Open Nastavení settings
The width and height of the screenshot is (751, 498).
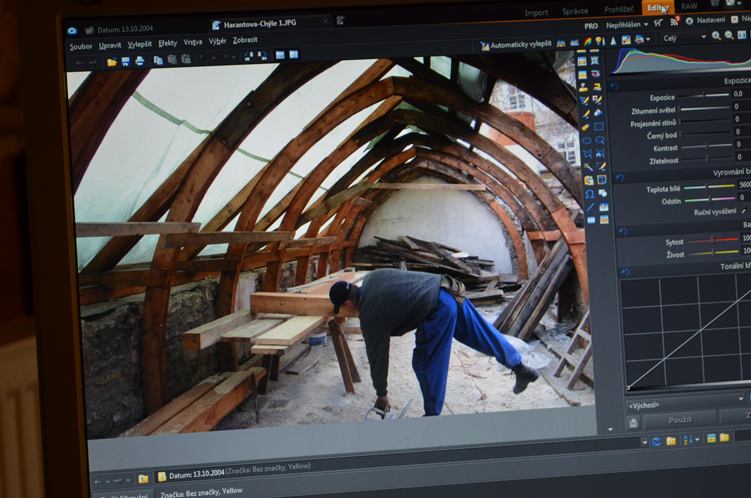pyautogui.click(x=706, y=20)
